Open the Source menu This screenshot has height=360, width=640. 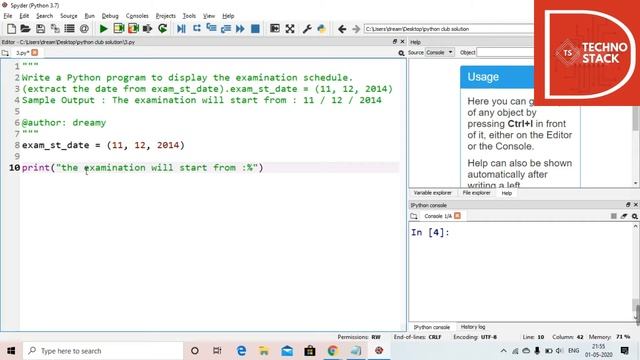[x=69, y=16]
